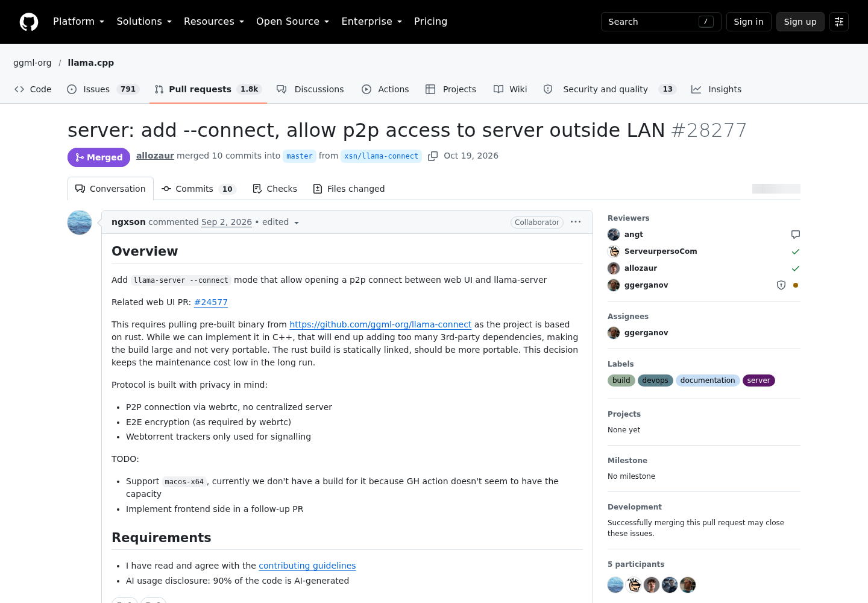The width and height of the screenshot is (868, 603).
Task: Open the comment options three-dot menu
Action: 576,222
